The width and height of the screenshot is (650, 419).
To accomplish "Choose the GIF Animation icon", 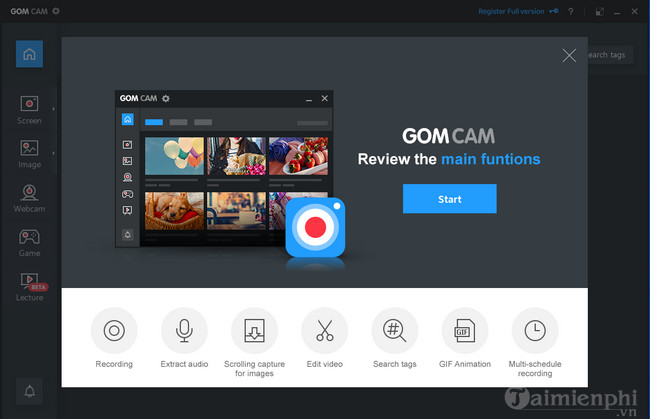I will pos(465,330).
